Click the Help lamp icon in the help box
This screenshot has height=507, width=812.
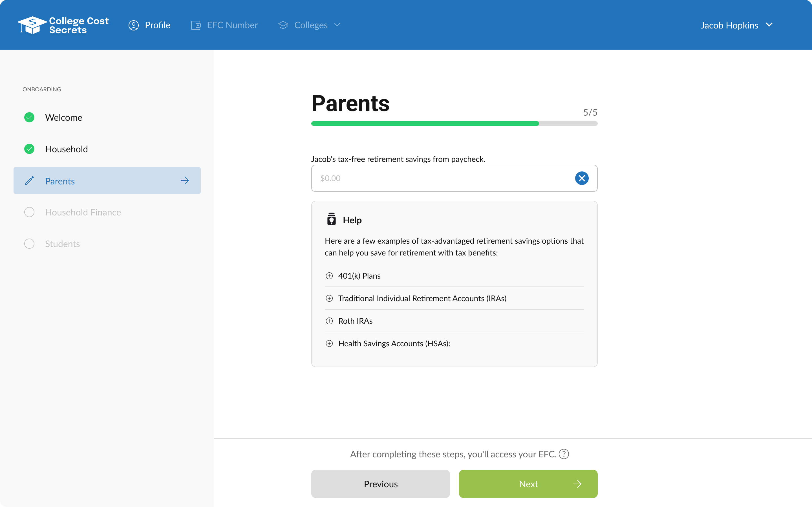pos(331,219)
